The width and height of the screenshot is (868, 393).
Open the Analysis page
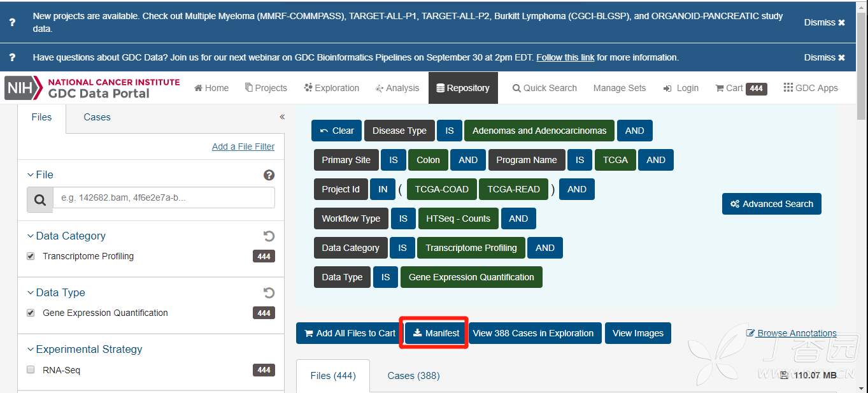click(x=397, y=88)
